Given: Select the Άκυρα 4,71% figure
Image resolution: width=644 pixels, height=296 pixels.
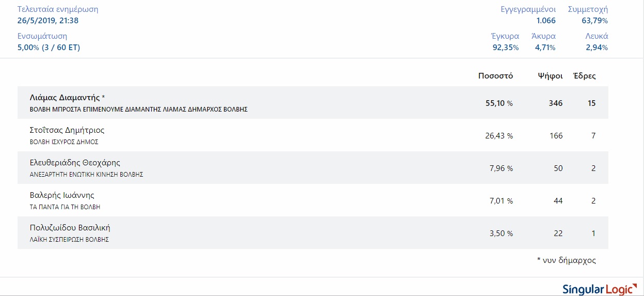Looking at the screenshot, I should point(545,48).
